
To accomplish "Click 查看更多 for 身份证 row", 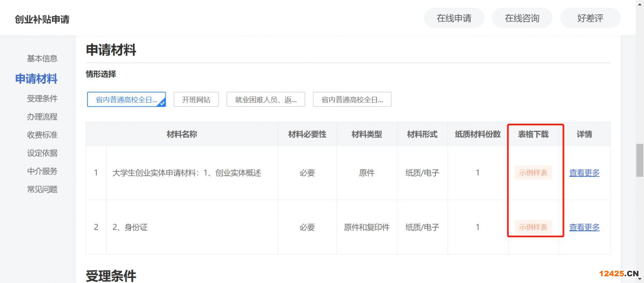I will point(584,227).
